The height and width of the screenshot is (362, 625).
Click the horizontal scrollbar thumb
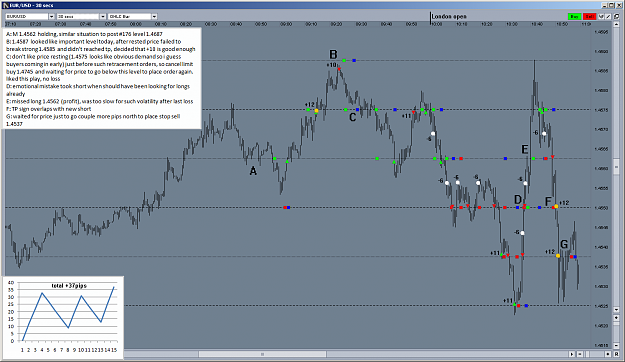click(x=262, y=354)
